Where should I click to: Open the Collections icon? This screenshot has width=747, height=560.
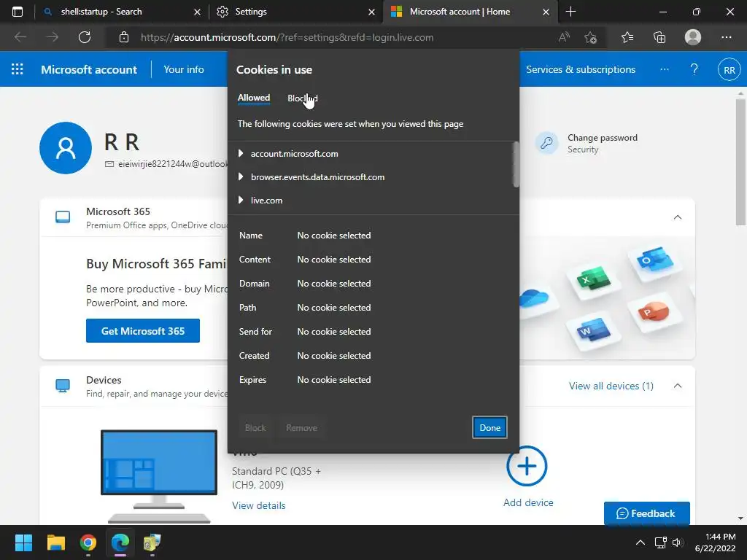[659, 37]
